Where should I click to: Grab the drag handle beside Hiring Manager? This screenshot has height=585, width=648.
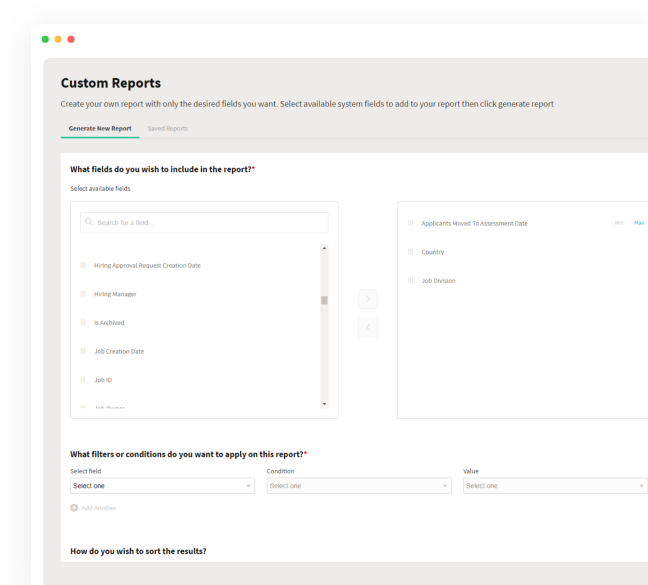[x=83, y=294]
